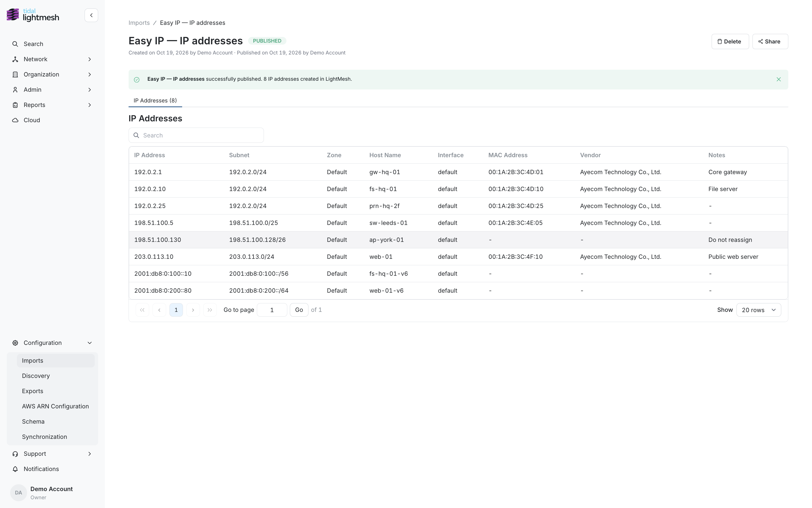Screen dimensions: 812x508
Task: Select the IP Addresses (8) tab
Action: point(155,100)
